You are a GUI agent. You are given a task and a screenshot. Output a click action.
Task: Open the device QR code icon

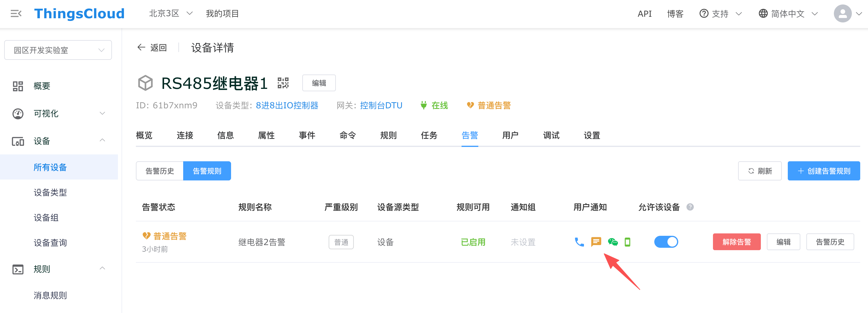click(x=283, y=83)
